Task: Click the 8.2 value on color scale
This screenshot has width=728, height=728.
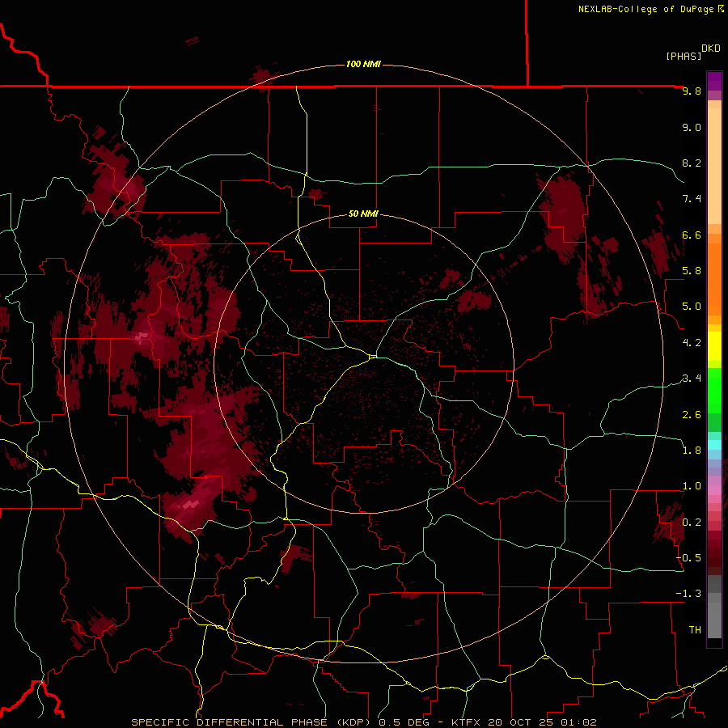Action: tap(692, 163)
